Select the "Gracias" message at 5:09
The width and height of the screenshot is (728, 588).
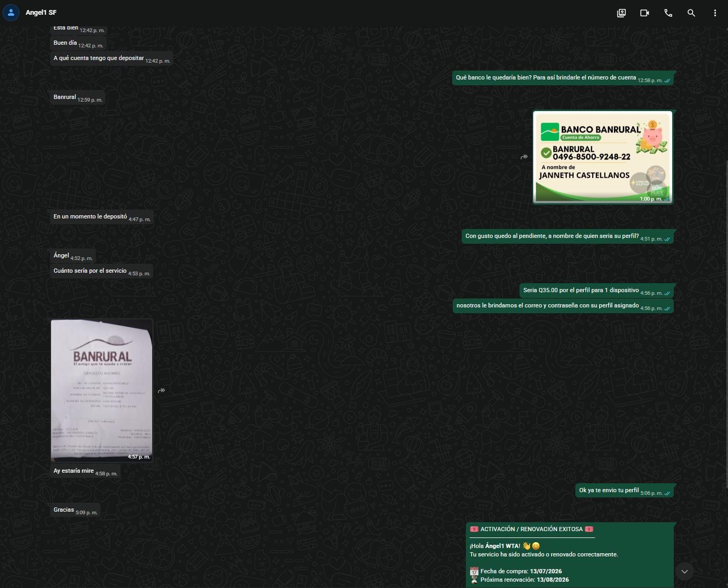[75, 510]
